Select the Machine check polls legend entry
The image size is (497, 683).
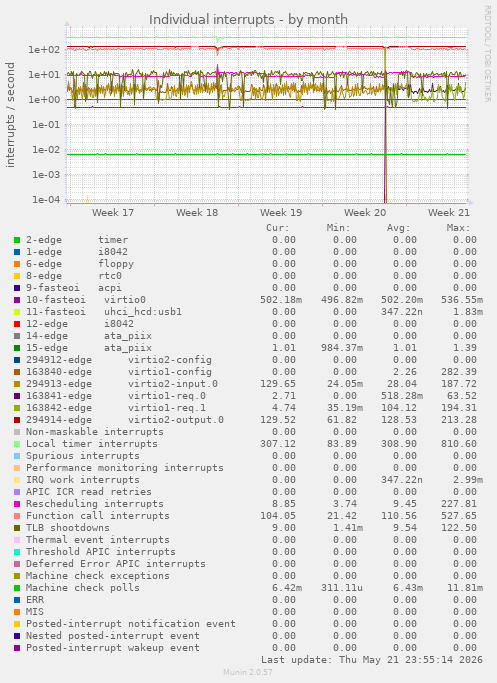[x=83, y=588]
